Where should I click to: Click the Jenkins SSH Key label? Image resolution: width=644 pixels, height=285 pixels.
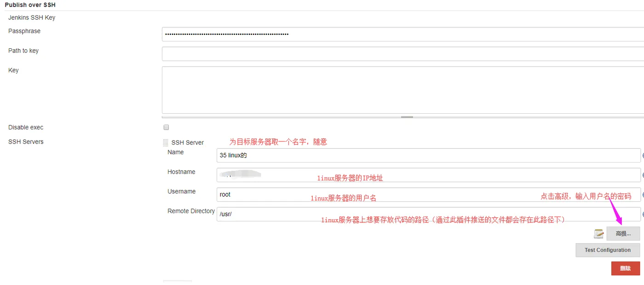tap(32, 17)
